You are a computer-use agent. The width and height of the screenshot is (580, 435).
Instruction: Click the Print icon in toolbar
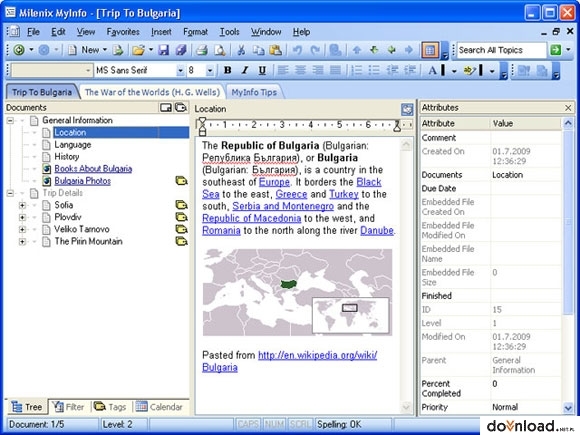point(202,50)
